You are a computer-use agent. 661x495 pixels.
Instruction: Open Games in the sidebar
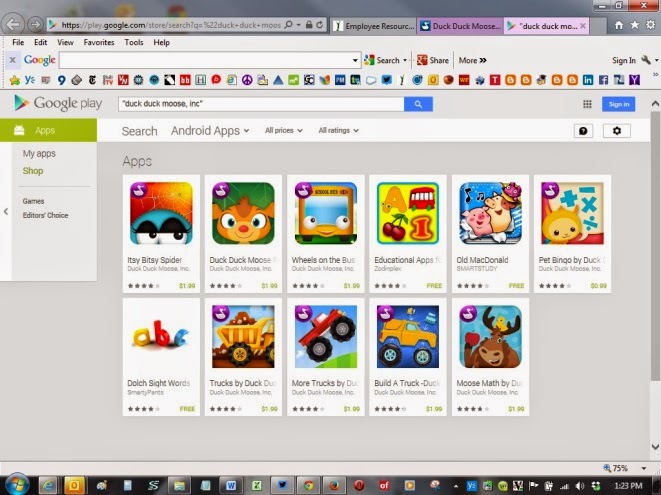tap(33, 201)
